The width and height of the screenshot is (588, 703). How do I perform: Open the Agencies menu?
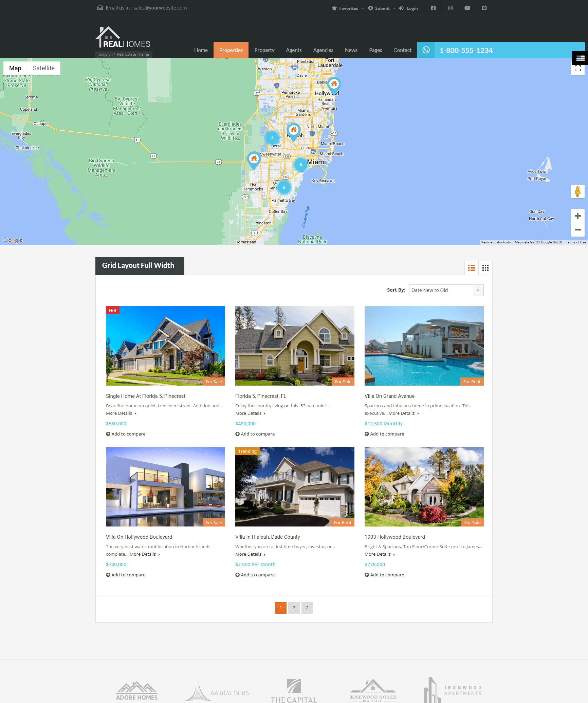[x=323, y=50]
